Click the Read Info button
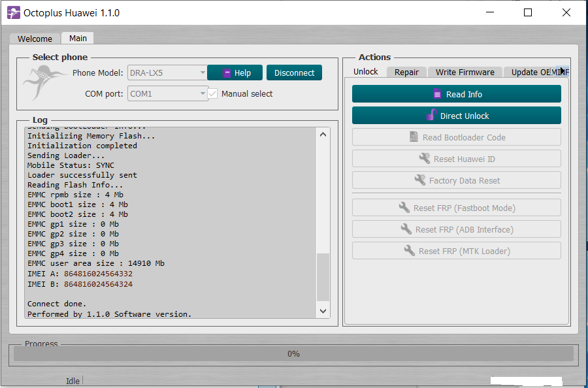Viewport: 588px width, 388px height. point(457,94)
